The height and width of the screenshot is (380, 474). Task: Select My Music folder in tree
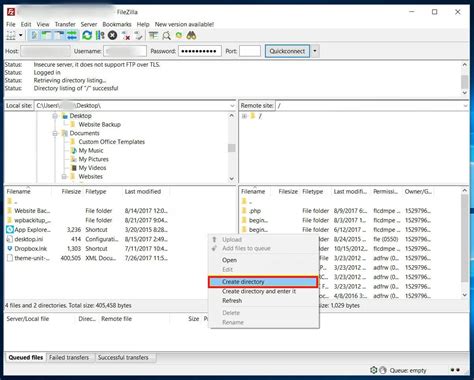[91, 150]
